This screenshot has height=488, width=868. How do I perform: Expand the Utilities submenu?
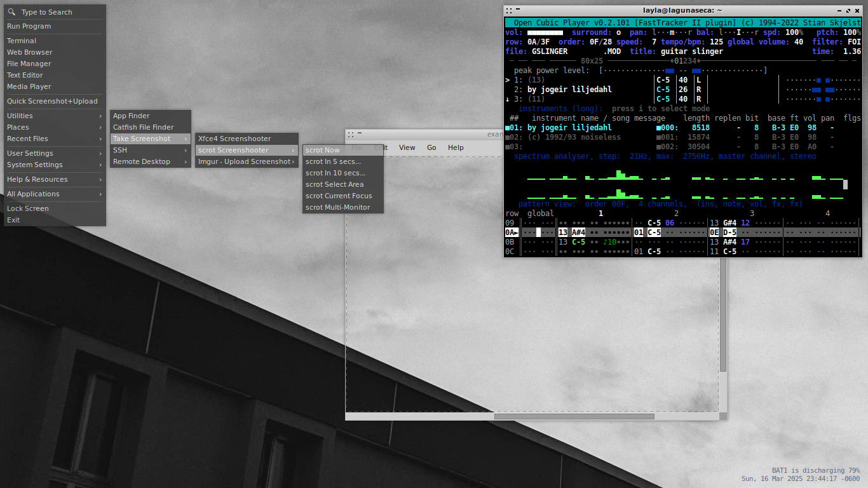[x=55, y=116]
